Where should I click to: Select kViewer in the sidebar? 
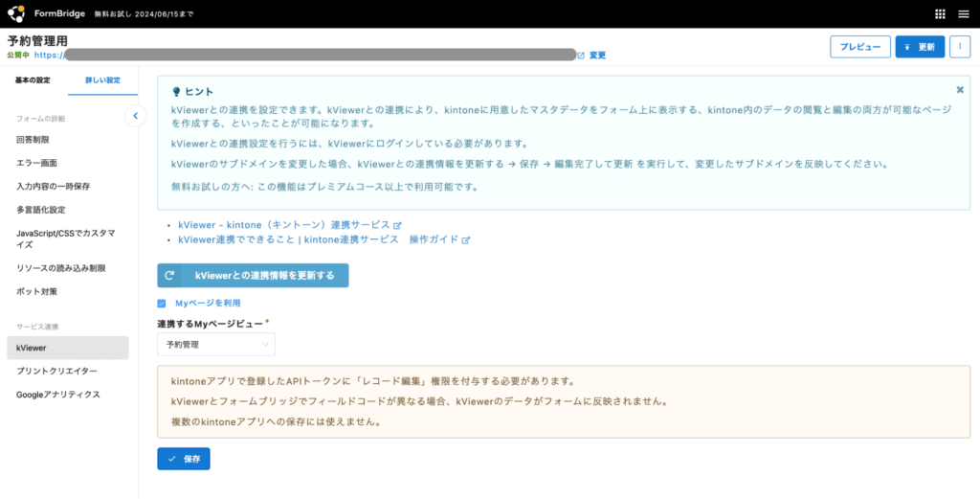[x=68, y=348]
